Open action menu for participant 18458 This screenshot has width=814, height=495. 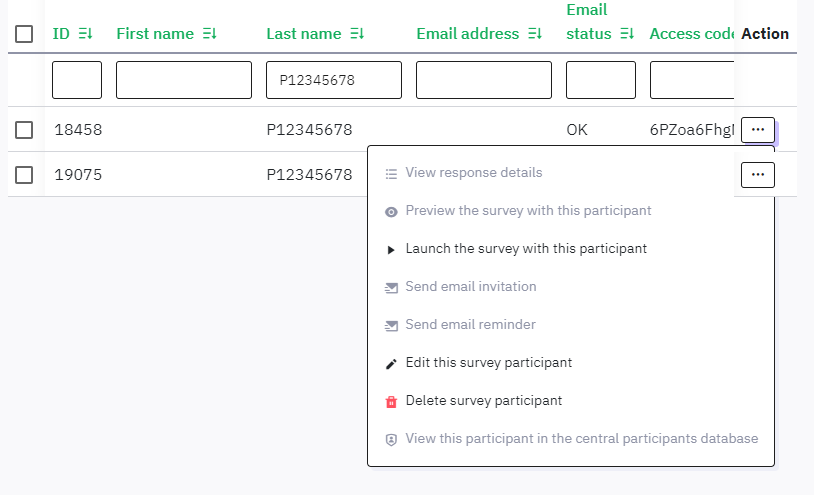click(757, 129)
